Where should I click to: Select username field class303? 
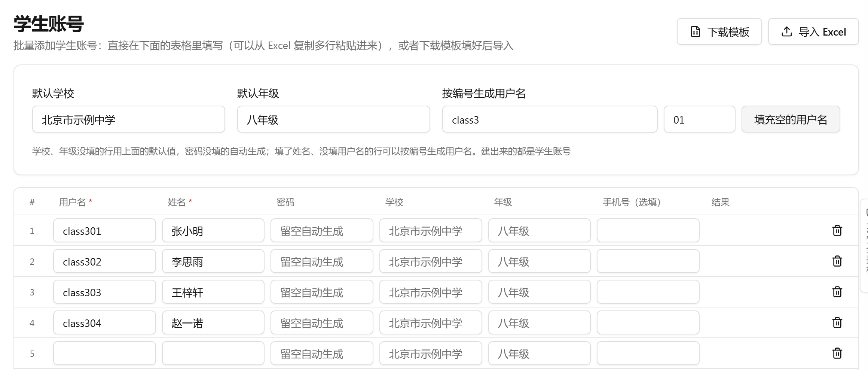[104, 292]
